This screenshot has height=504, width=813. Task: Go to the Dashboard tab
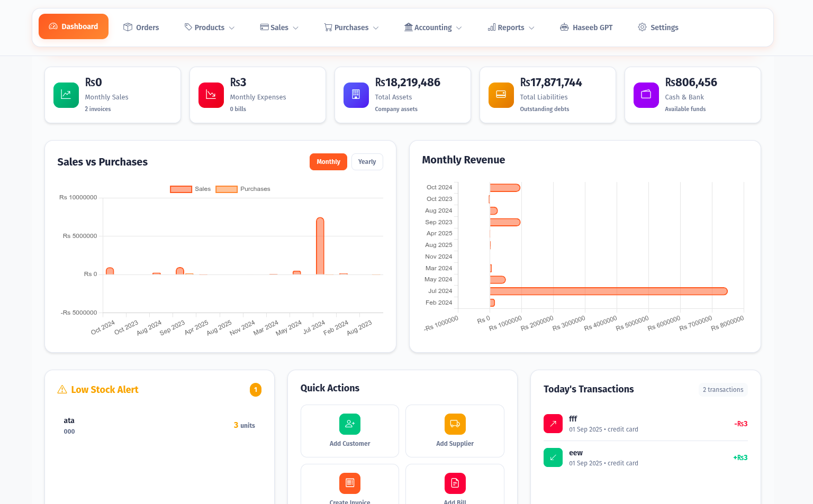click(74, 26)
